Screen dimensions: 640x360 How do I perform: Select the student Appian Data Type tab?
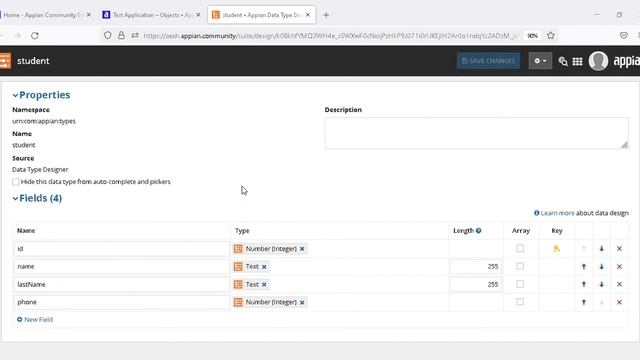coord(261,15)
